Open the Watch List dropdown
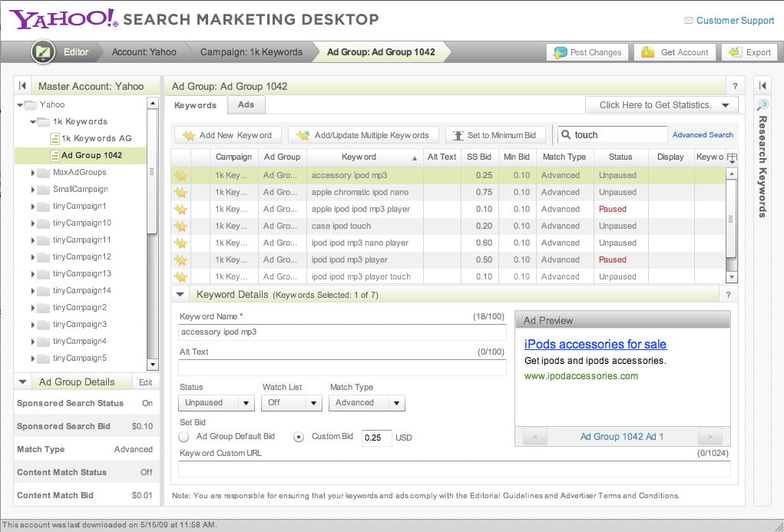Screen dimensions: 784x532 tap(292, 403)
